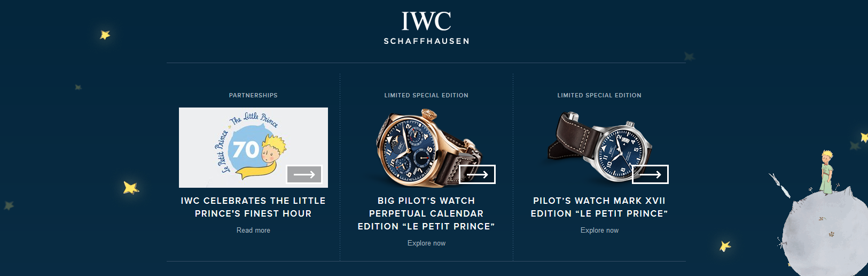Open the 'IWC Celebrates the Little Prince's Finest Hour' headline

[x=253, y=207]
